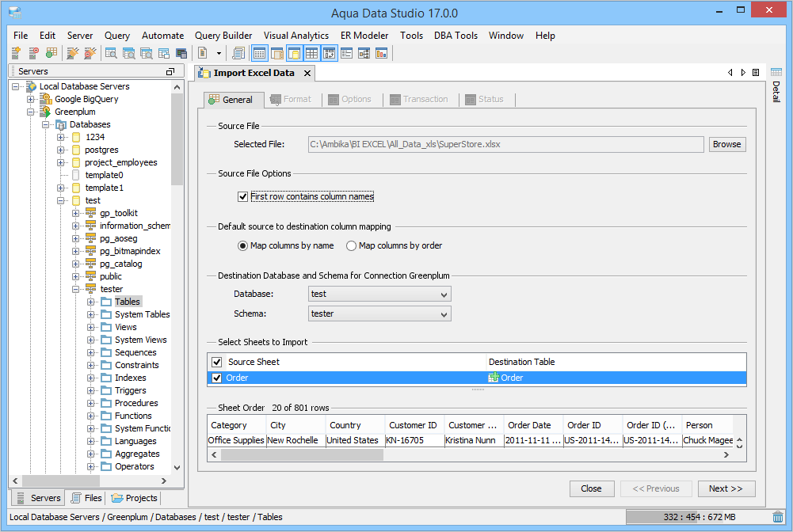Click the garbage collector trash icon
Viewport: 793px width, 532px height.
click(x=778, y=517)
